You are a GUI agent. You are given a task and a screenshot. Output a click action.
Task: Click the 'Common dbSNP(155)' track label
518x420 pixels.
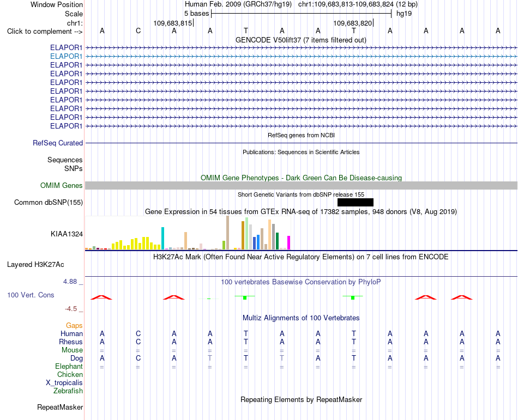[48, 202]
